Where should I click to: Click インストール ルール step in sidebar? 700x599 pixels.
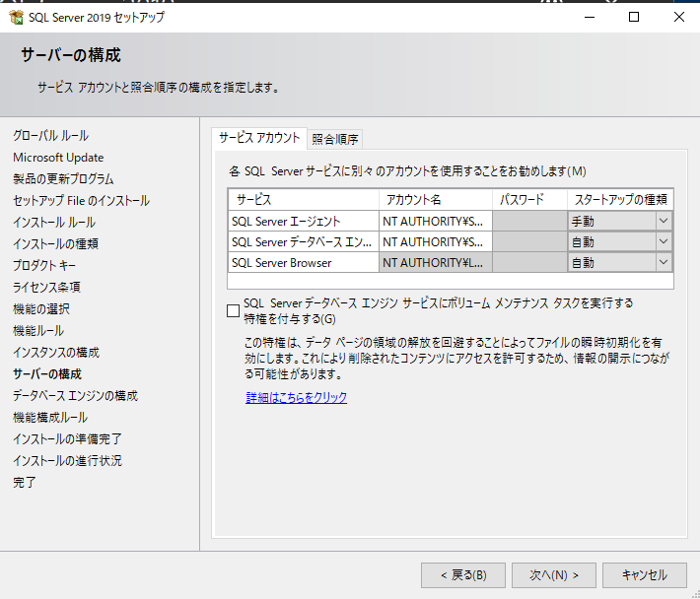tap(53, 222)
